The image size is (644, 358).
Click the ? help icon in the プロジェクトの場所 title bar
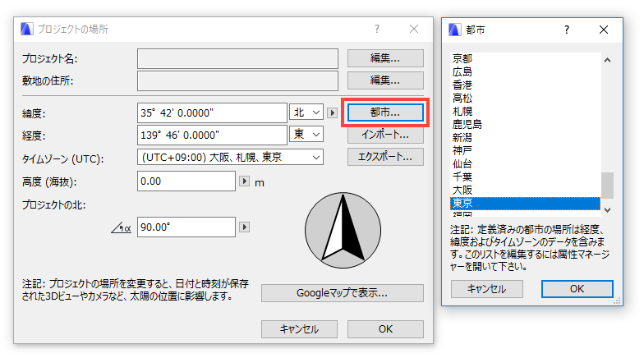377,30
